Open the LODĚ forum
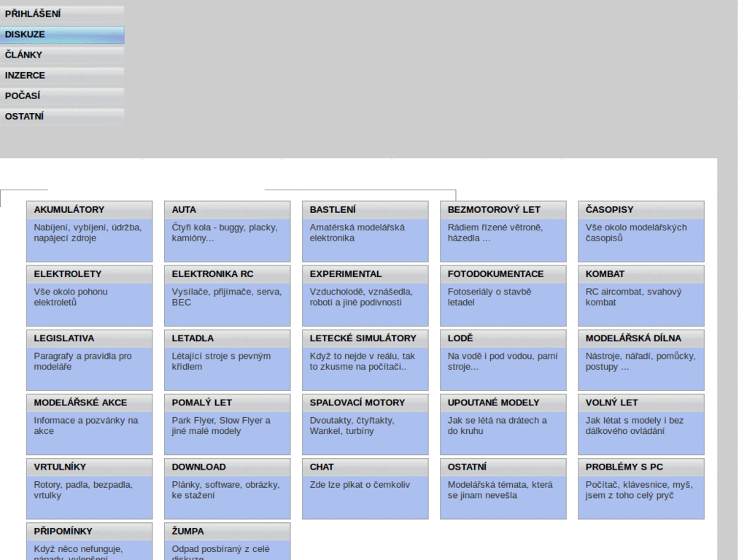 tap(460, 338)
